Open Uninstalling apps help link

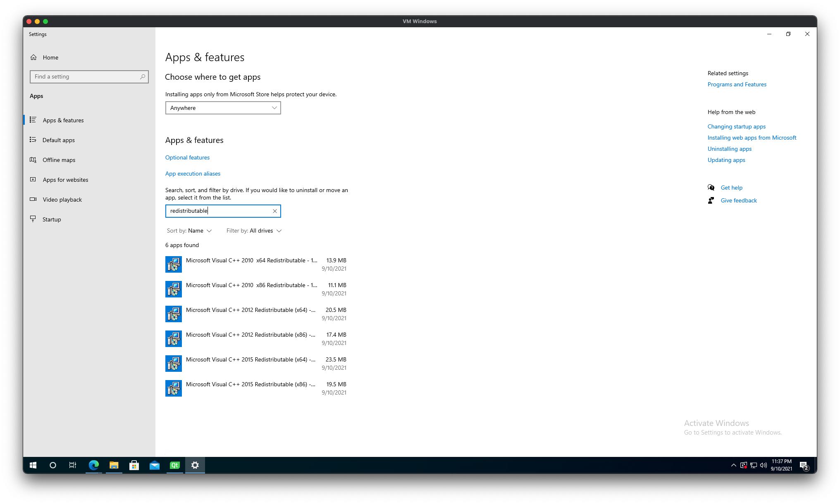pos(729,149)
